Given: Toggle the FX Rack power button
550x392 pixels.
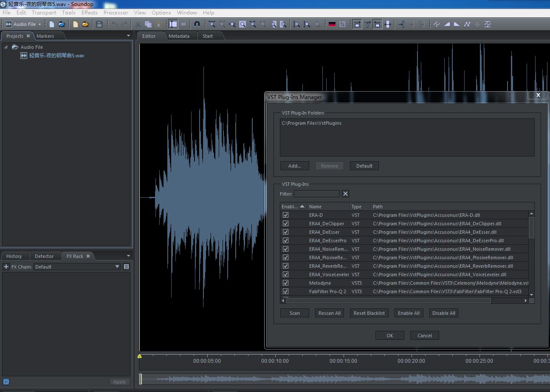Looking at the screenshot, I should pos(6,381).
